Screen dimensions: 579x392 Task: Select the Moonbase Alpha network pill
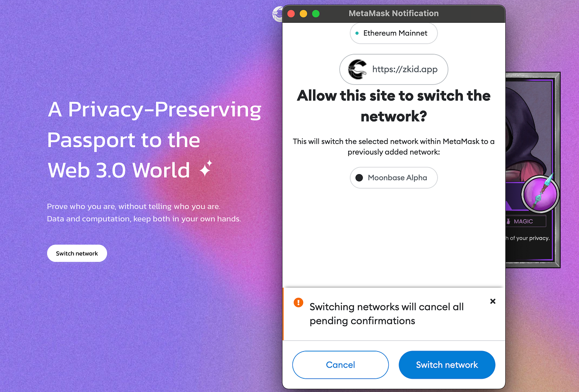394,178
